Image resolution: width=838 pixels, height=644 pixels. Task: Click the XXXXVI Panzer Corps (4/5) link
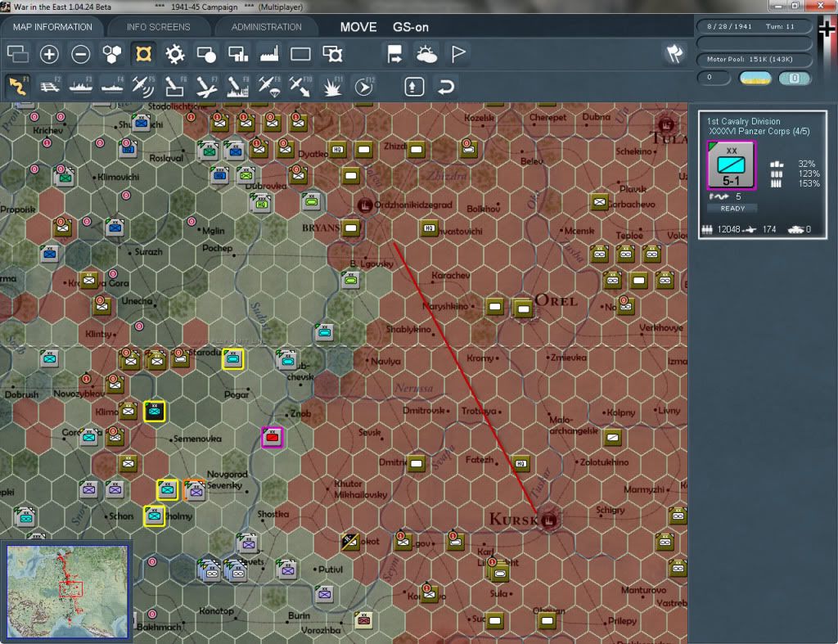[759, 131]
